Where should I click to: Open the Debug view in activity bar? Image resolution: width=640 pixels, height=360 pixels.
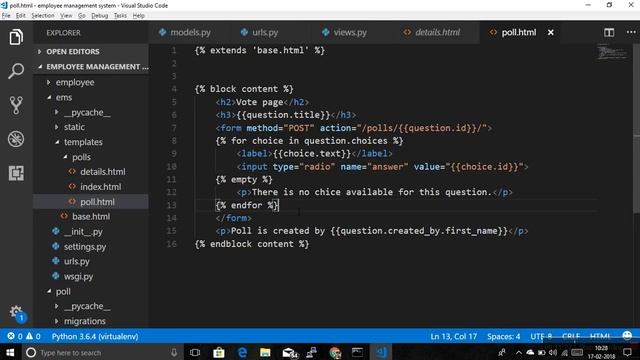click(16, 139)
